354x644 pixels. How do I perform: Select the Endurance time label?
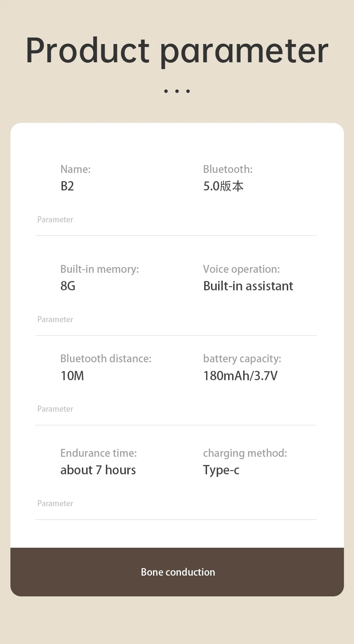(99, 453)
